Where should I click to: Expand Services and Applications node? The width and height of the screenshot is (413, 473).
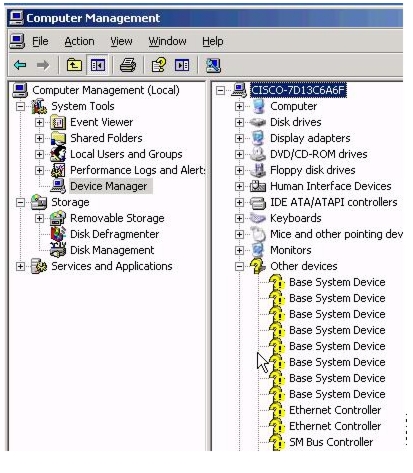20,266
